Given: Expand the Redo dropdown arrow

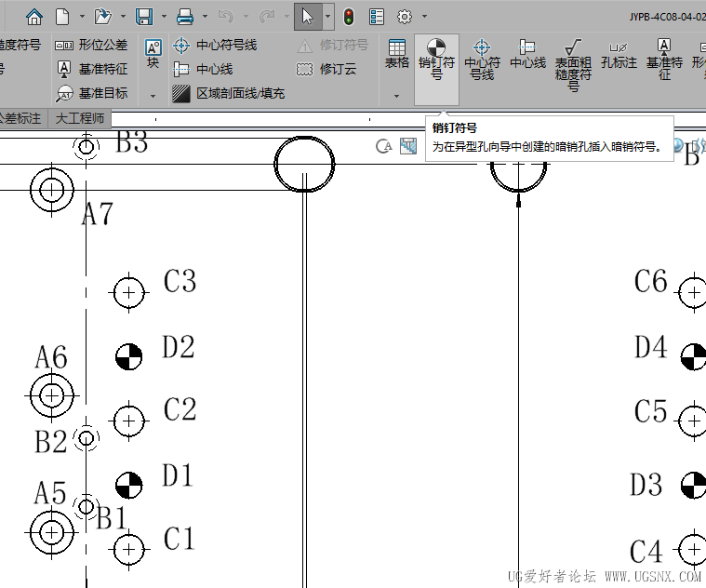Looking at the screenshot, I should point(286,17).
